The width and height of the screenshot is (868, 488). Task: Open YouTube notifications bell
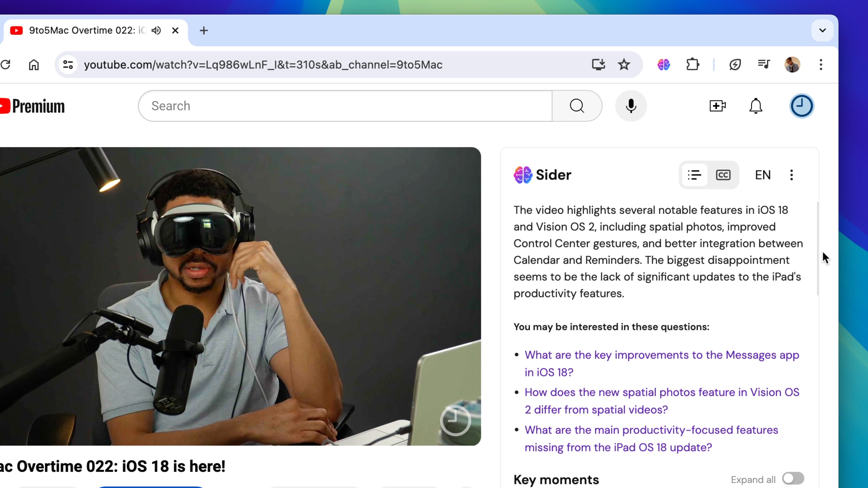click(755, 106)
